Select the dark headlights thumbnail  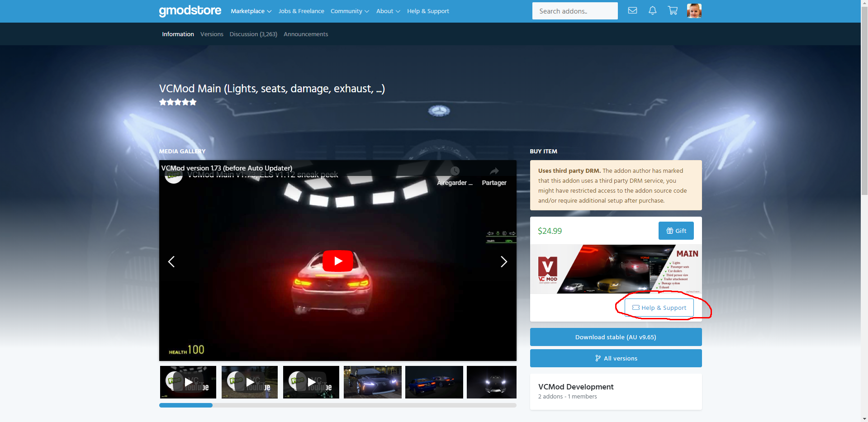492,382
